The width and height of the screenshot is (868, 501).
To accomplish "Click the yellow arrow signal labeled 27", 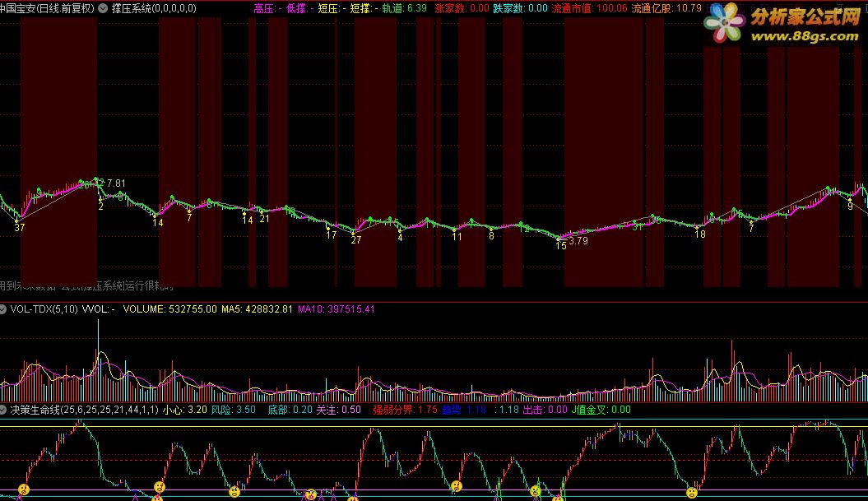I will 356,239.
